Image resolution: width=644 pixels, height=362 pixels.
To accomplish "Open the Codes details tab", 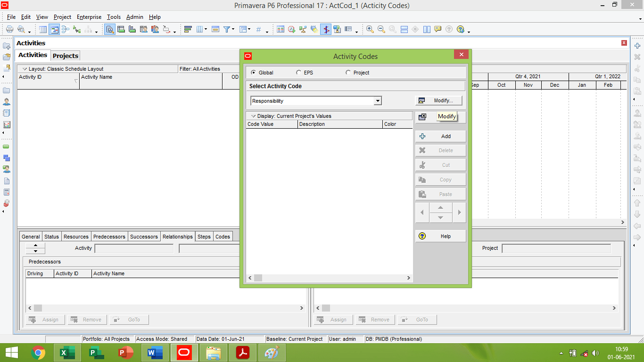I will pyautogui.click(x=223, y=237).
